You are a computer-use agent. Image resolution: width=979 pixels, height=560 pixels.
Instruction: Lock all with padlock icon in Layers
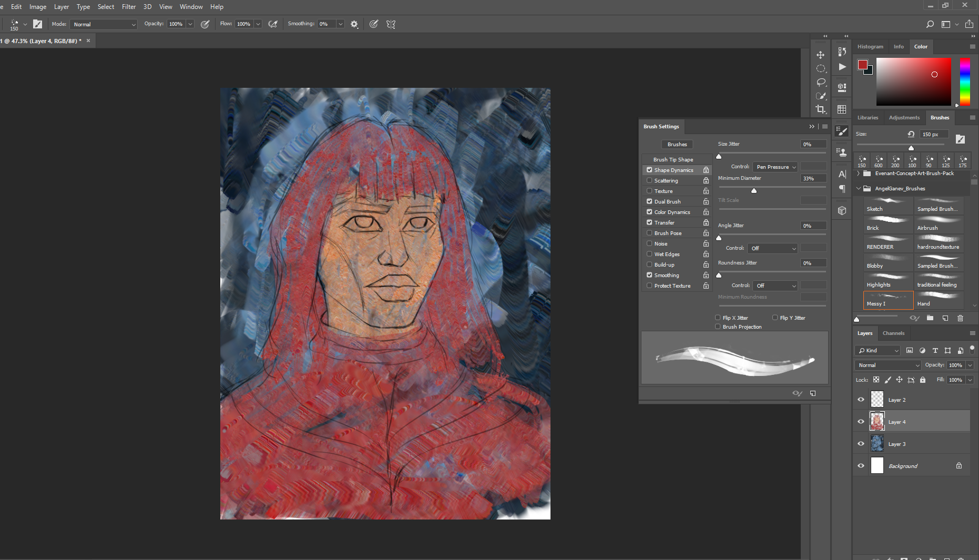pos(922,380)
